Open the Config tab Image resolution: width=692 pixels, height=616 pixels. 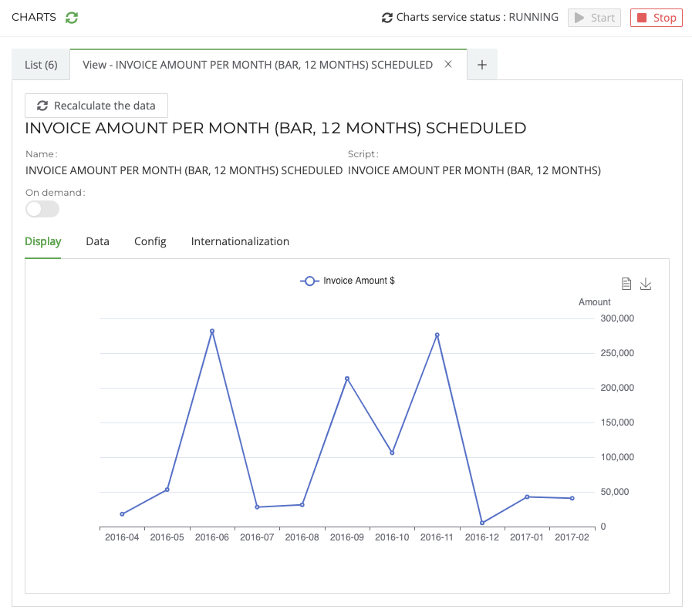(150, 241)
